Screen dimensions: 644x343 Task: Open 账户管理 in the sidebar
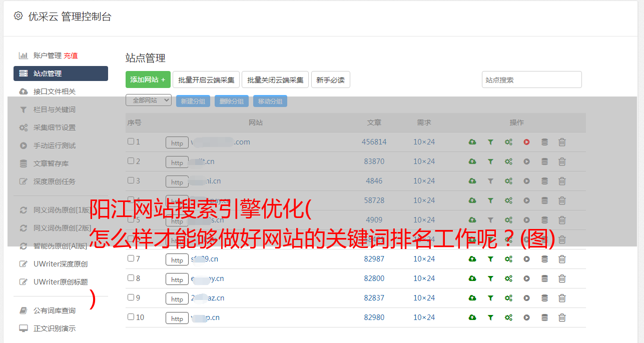point(47,55)
